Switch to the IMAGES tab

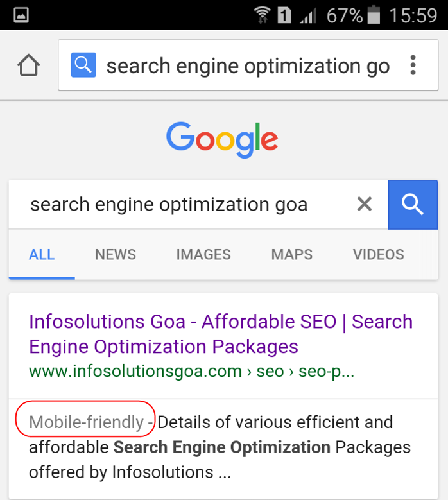203,255
